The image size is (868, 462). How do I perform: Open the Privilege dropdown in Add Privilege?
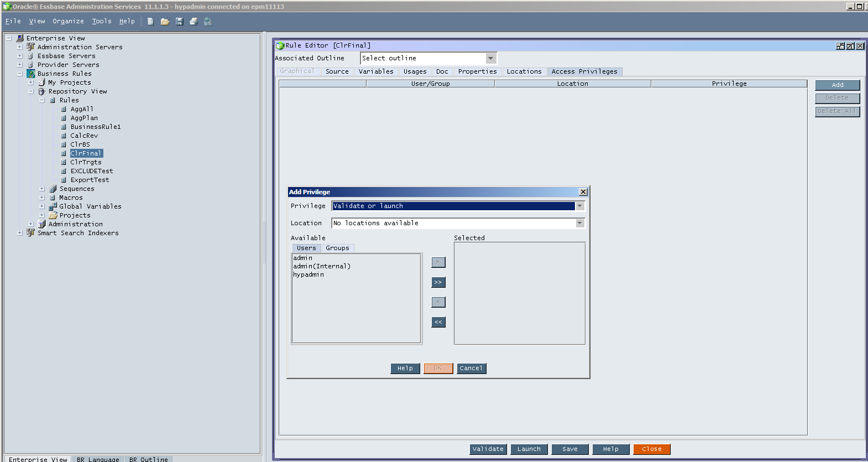point(580,206)
